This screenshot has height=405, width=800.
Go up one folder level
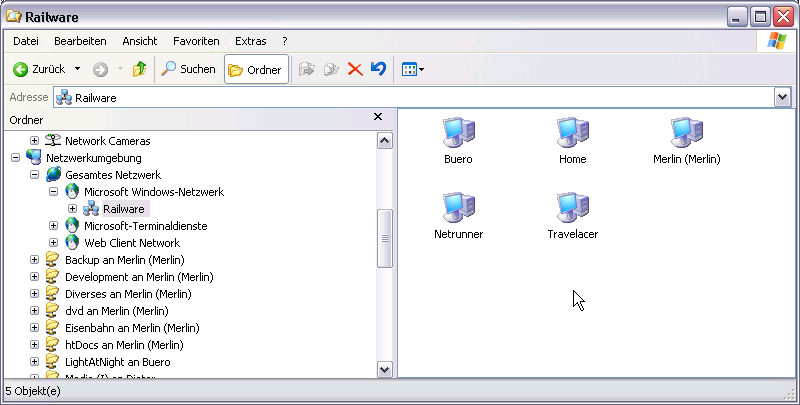pos(139,69)
